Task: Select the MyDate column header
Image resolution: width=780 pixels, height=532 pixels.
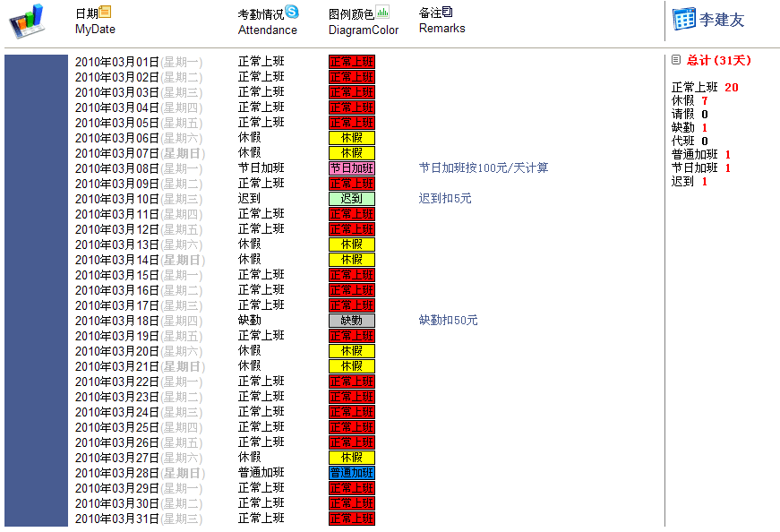Action: [95, 30]
